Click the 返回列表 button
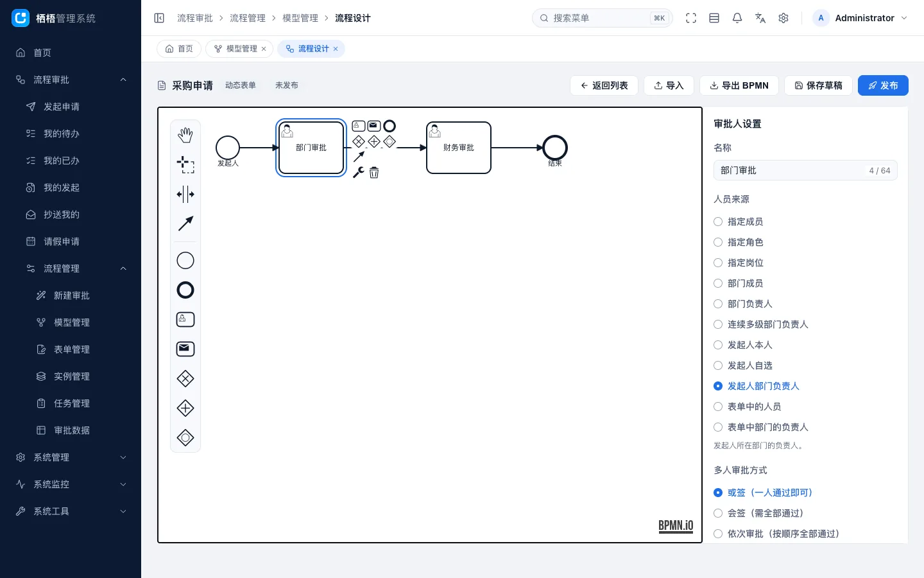Image resolution: width=924 pixels, height=578 pixels. pyautogui.click(x=604, y=85)
